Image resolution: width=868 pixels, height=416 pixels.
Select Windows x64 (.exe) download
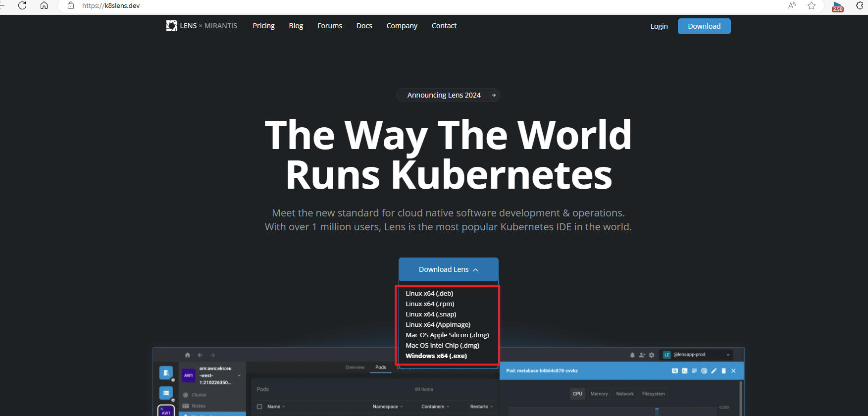coord(436,356)
